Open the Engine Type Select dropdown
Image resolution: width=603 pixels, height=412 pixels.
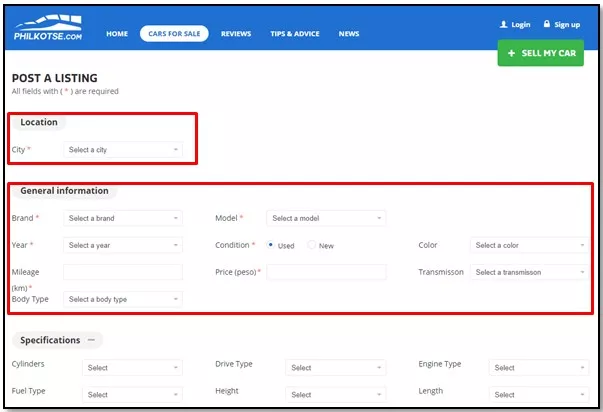pyautogui.click(x=539, y=367)
